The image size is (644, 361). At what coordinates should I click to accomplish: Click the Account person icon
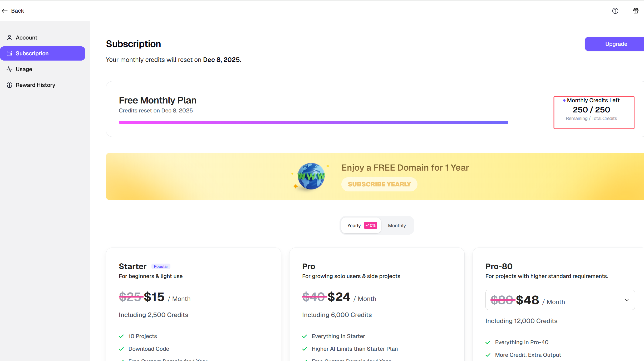[9, 38]
